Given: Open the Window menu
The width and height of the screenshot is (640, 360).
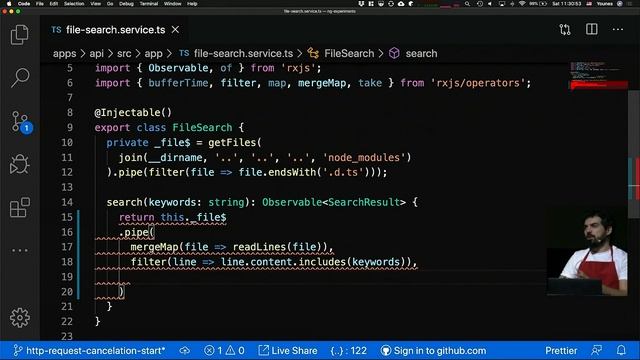Looking at the screenshot, I should (x=172, y=4).
